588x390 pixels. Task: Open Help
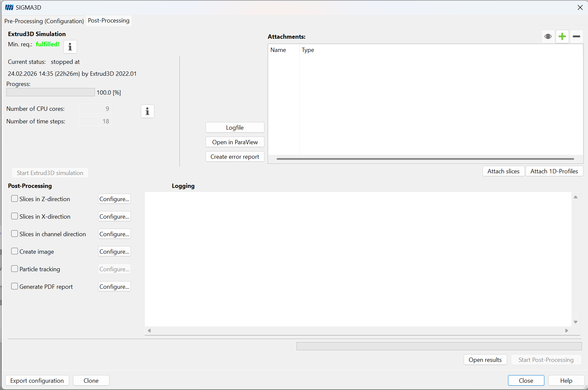click(x=566, y=381)
